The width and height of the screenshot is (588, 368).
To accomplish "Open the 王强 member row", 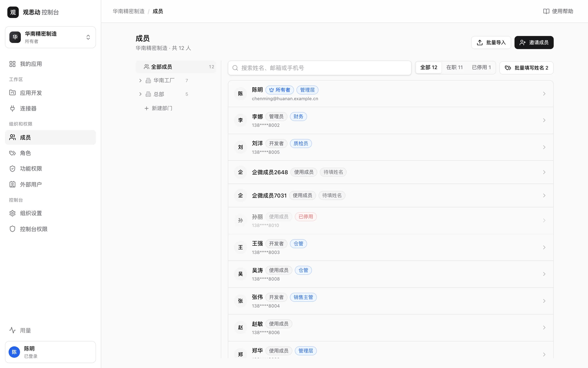I will pyautogui.click(x=390, y=248).
